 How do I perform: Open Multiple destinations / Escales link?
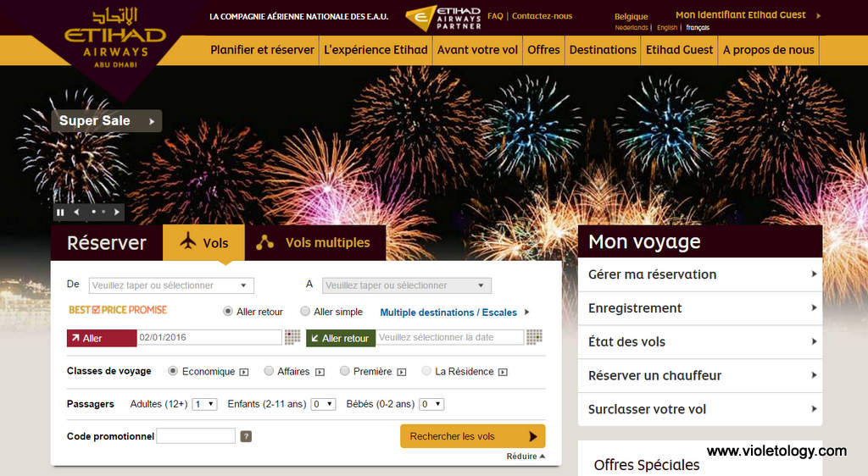click(448, 313)
